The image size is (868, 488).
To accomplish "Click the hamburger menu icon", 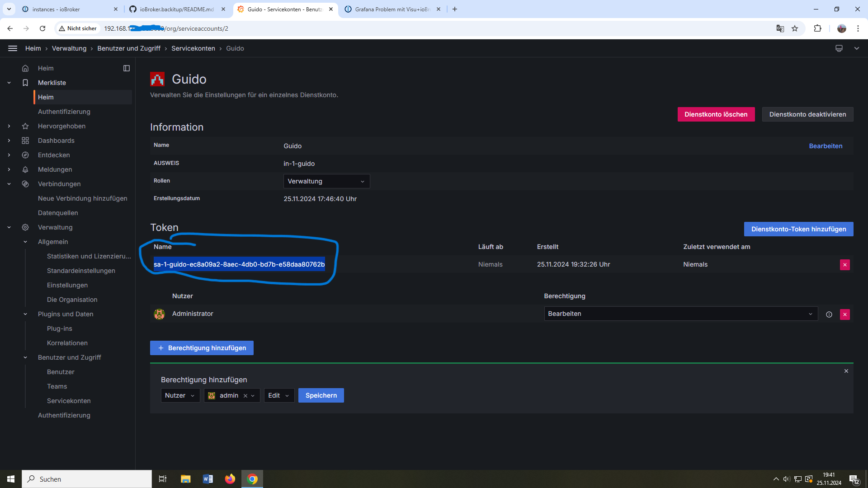I will click(x=13, y=48).
